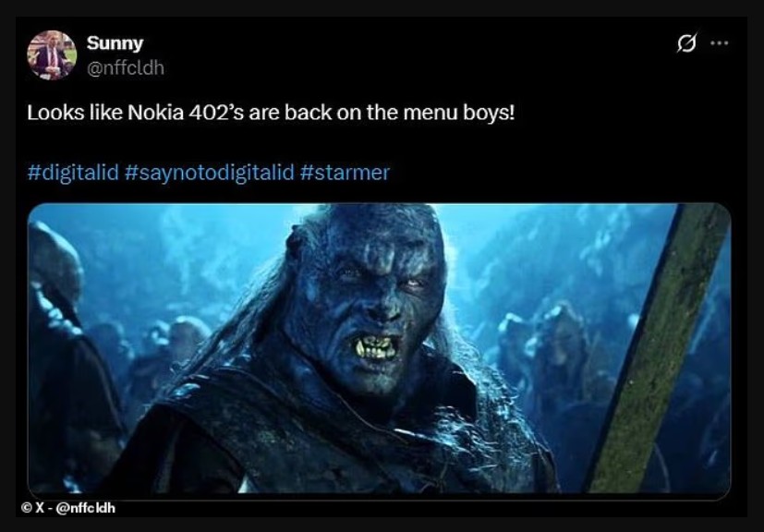
Task: Open the display name Sunny
Action: tap(115, 42)
